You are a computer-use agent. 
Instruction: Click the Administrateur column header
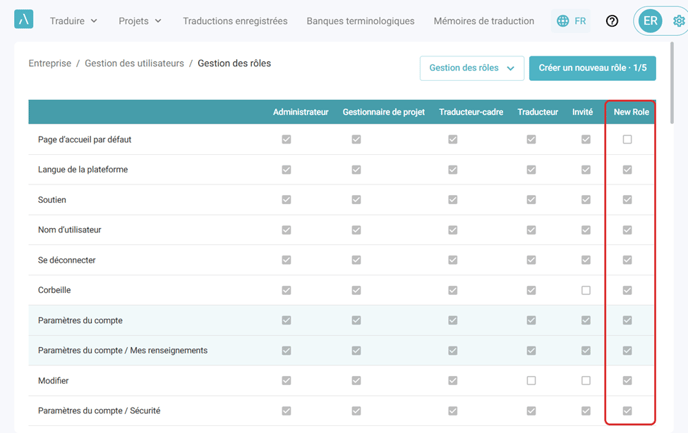click(301, 112)
